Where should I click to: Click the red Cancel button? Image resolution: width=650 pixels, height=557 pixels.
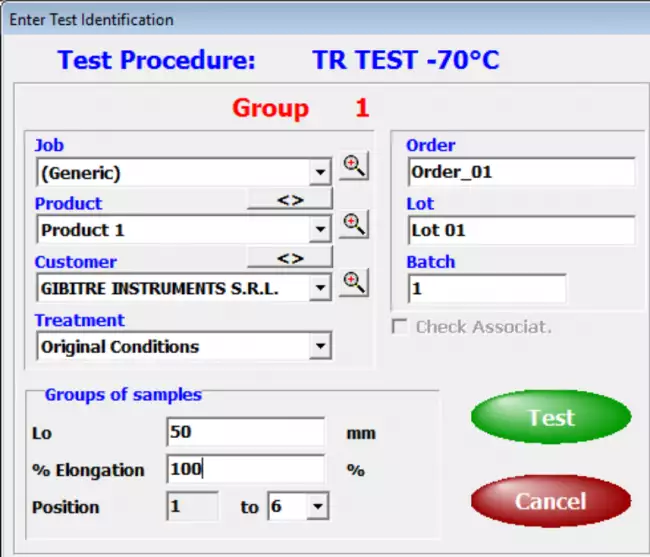551,501
